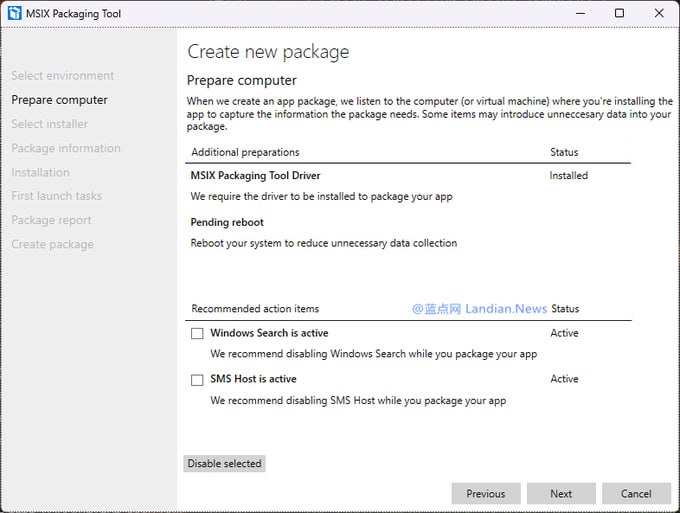Select the MSIX Packaging Tool Driver row
The height and width of the screenshot is (513, 680).
(x=250, y=176)
